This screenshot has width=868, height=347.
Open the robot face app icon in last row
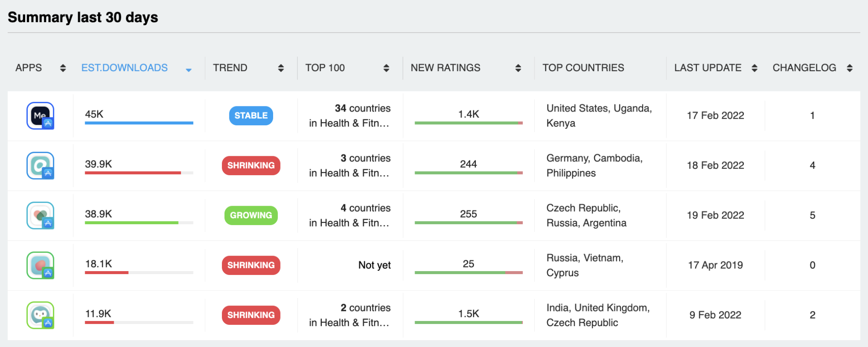tap(40, 315)
